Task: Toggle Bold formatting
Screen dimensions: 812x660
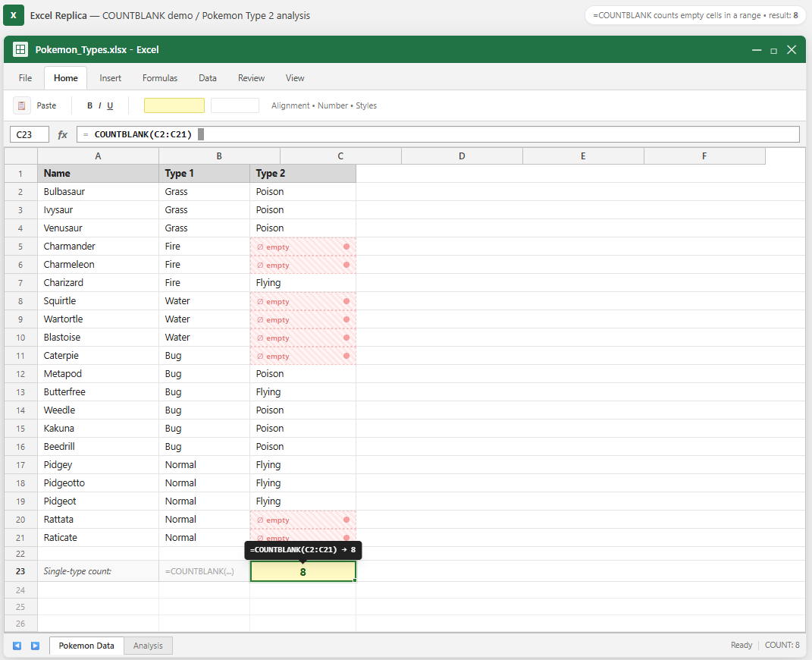Action: pyautogui.click(x=89, y=105)
